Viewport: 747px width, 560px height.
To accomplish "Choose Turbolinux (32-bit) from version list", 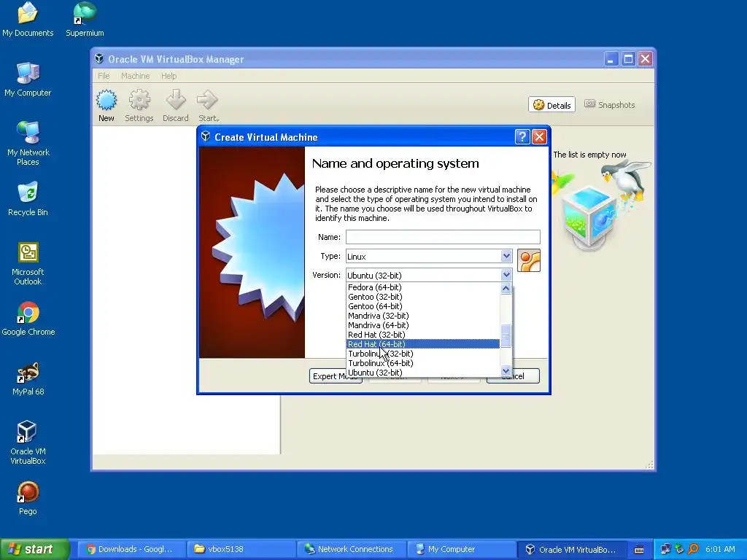I will 422,354.
